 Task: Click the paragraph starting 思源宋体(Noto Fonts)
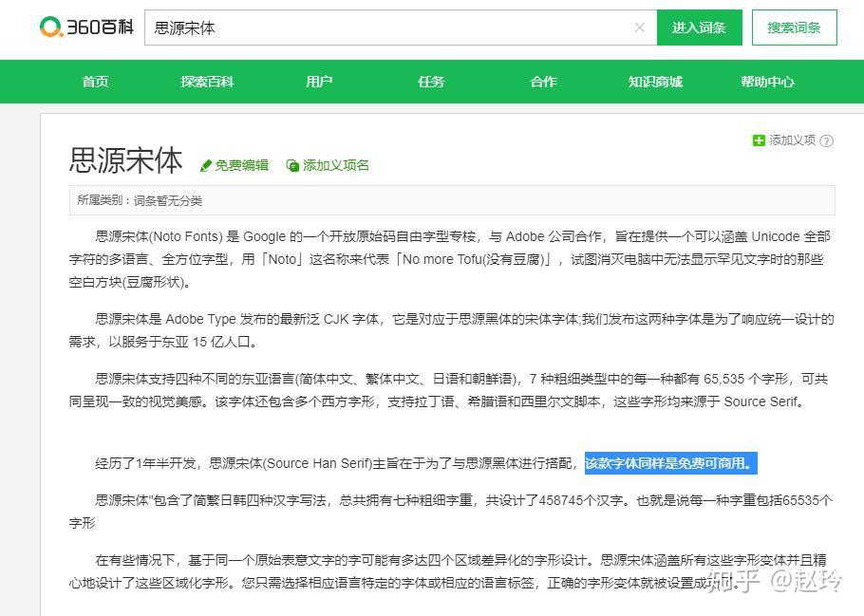pos(450,259)
